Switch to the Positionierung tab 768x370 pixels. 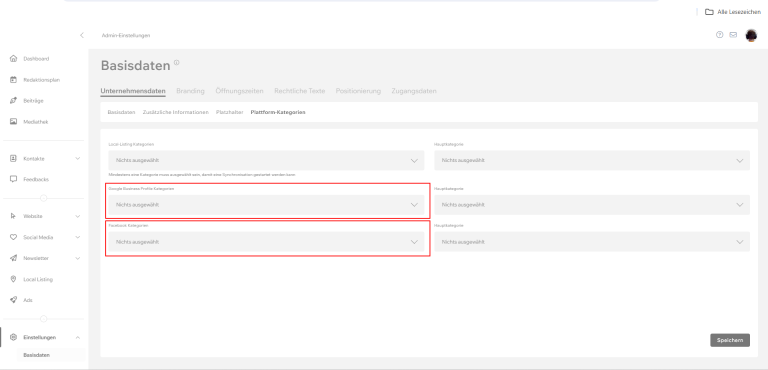[359, 91]
